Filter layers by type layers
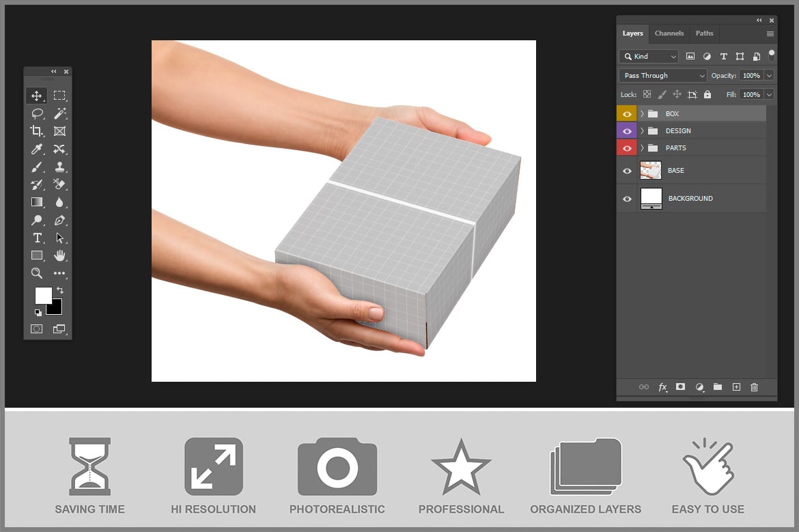Screen dimensions: 799x532 [x=724, y=56]
